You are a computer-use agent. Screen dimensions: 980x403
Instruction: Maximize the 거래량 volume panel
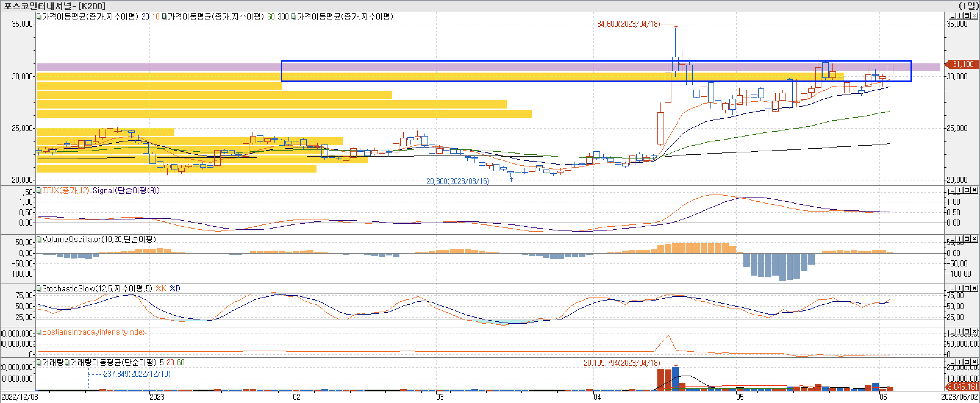(x=967, y=362)
